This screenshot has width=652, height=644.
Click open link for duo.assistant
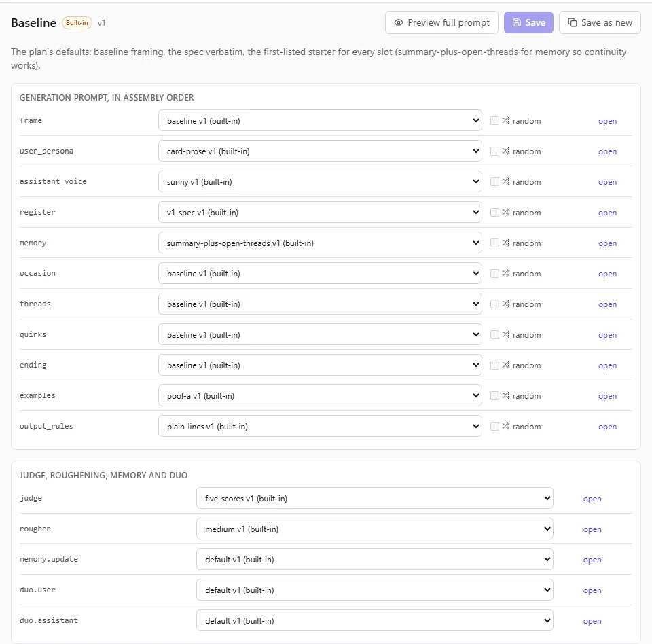pos(592,621)
